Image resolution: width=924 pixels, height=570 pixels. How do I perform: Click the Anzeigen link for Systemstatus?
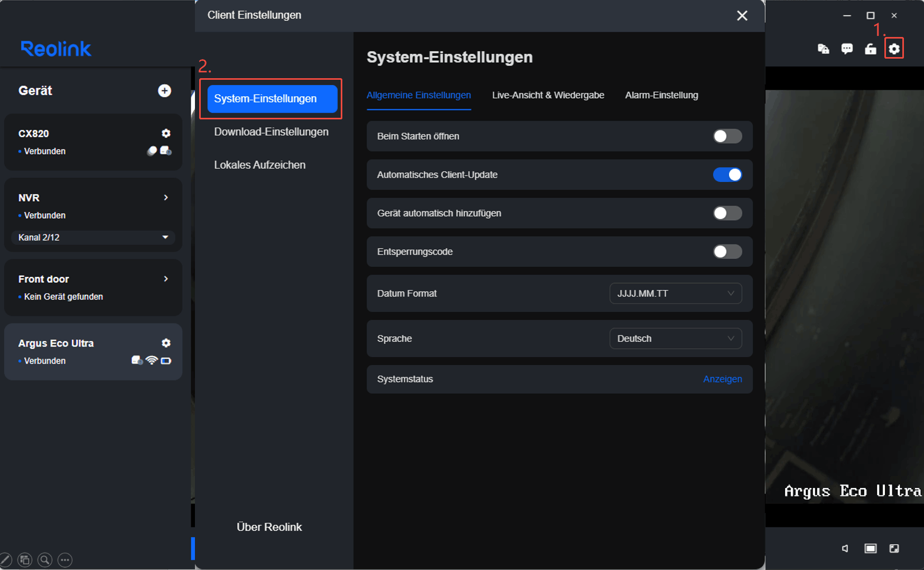click(722, 379)
